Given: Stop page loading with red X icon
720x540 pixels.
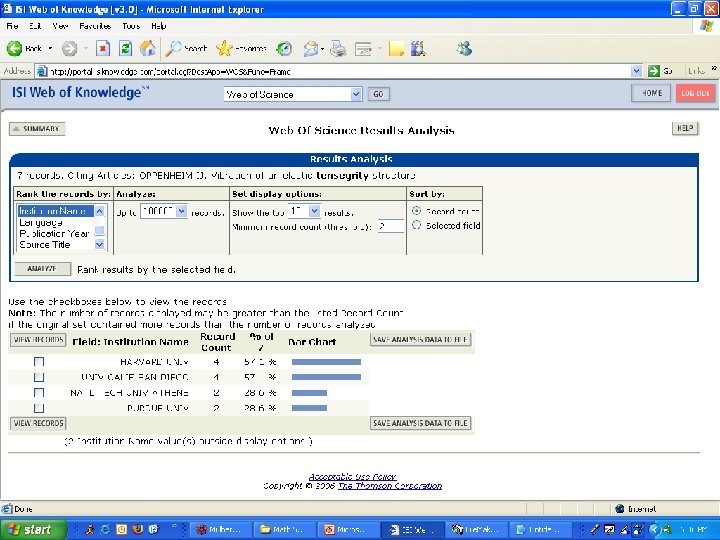Looking at the screenshot, I should [103, 48].
